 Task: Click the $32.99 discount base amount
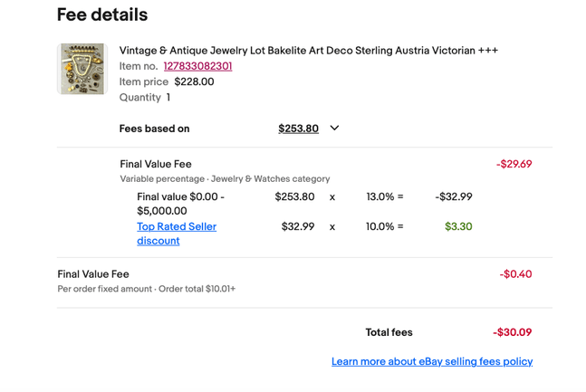pos(298,226)
